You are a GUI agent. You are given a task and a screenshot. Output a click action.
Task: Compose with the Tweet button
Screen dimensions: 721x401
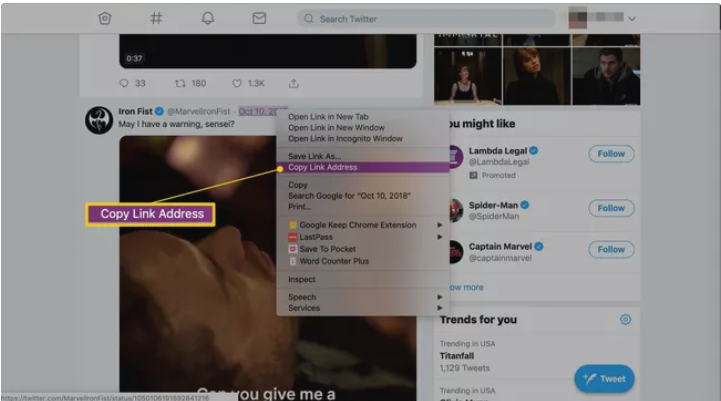tap(604, 379)
